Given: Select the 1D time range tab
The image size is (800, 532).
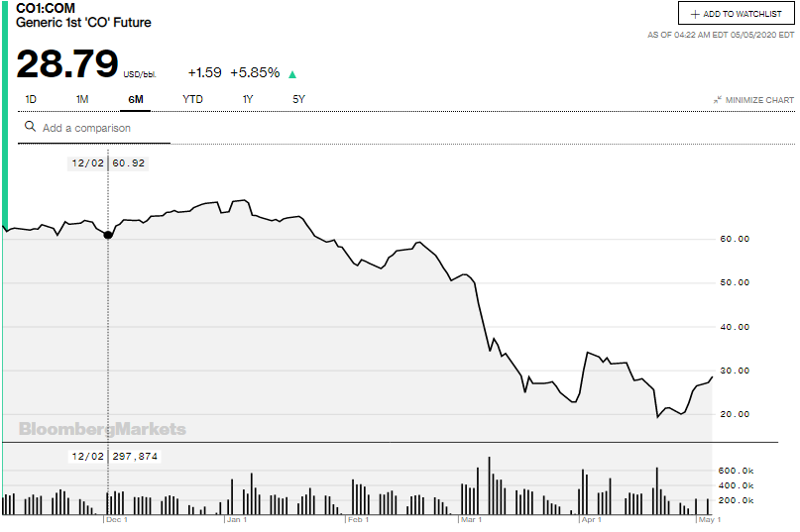Looking at the screenshot, I should [31, 99].
